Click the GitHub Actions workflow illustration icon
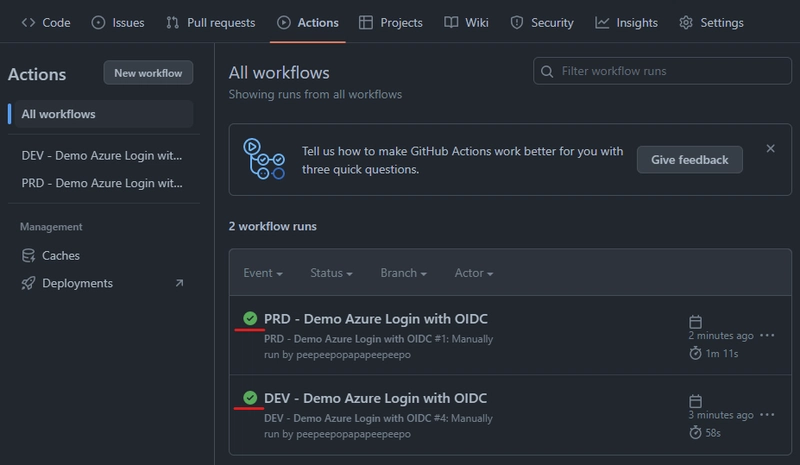This screenshot has width=800, height=465. pyautogui.click(x=264, y=159)
